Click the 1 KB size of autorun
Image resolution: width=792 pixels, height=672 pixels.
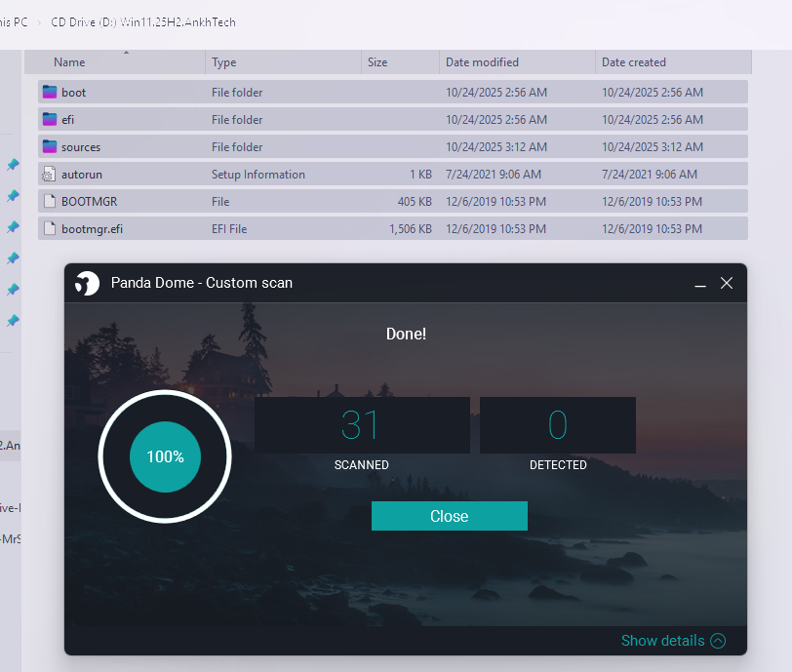click(x=420, y=175)
